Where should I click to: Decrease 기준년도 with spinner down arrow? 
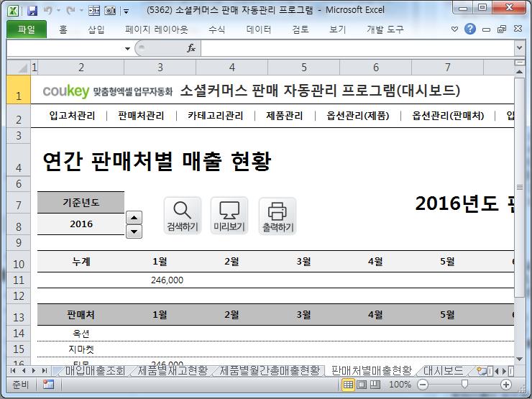(134, 231)
